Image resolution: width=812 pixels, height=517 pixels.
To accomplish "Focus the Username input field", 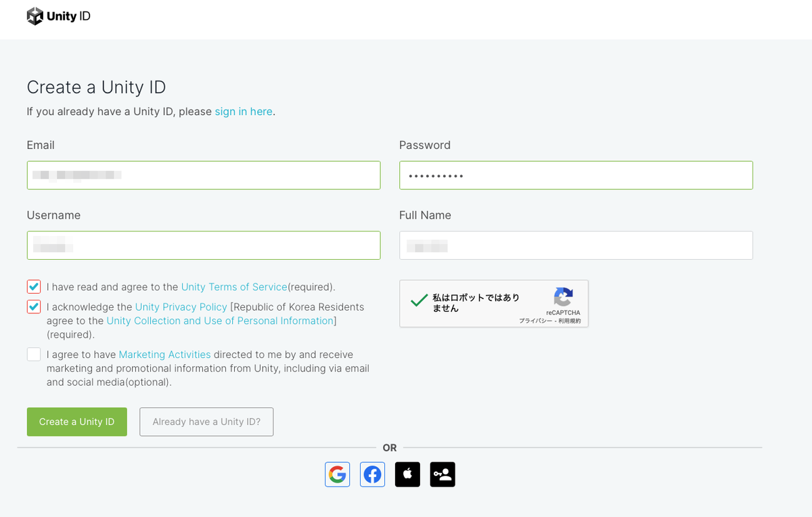I will click(x=204, y=246).
